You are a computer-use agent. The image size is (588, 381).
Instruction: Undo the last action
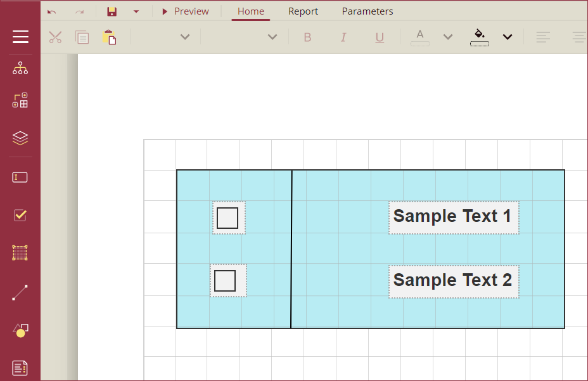pyautogui.click(x=52, y=11)
